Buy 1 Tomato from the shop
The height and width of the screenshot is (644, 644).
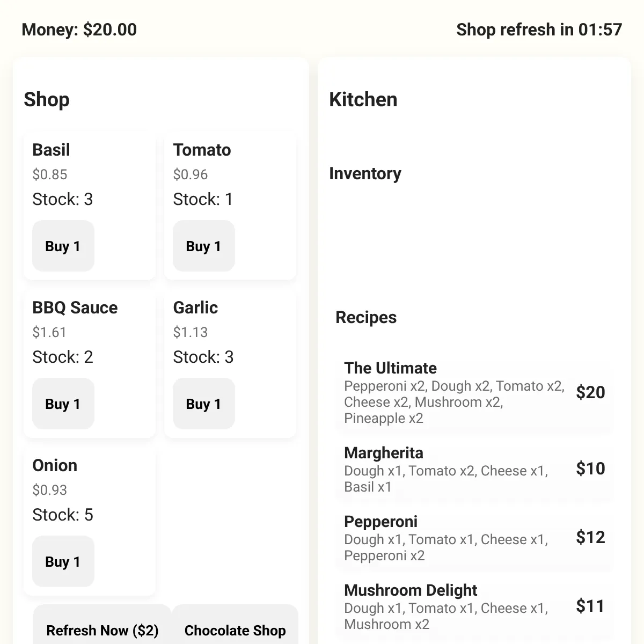coord(204,246)
